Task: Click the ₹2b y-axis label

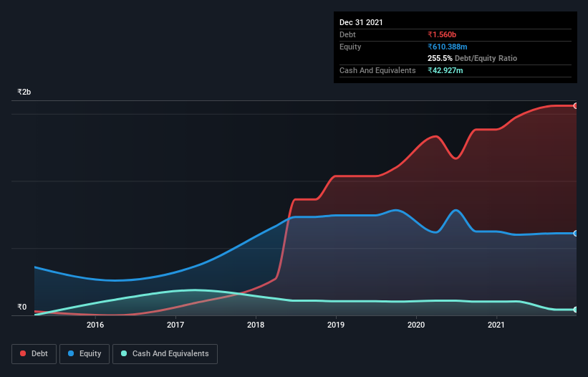Action: point(24,92)
